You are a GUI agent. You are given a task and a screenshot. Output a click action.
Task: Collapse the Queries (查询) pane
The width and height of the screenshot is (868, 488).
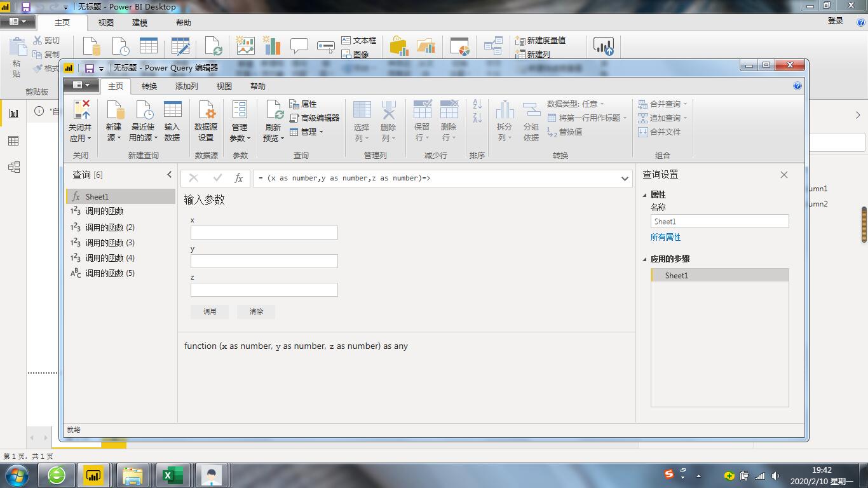[x=170, y=175]
